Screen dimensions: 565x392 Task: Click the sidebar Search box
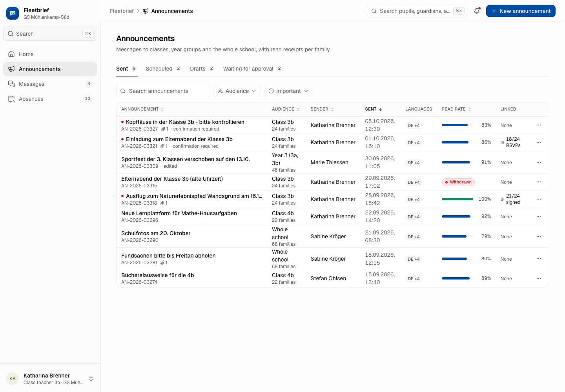[x=50, y=34]
